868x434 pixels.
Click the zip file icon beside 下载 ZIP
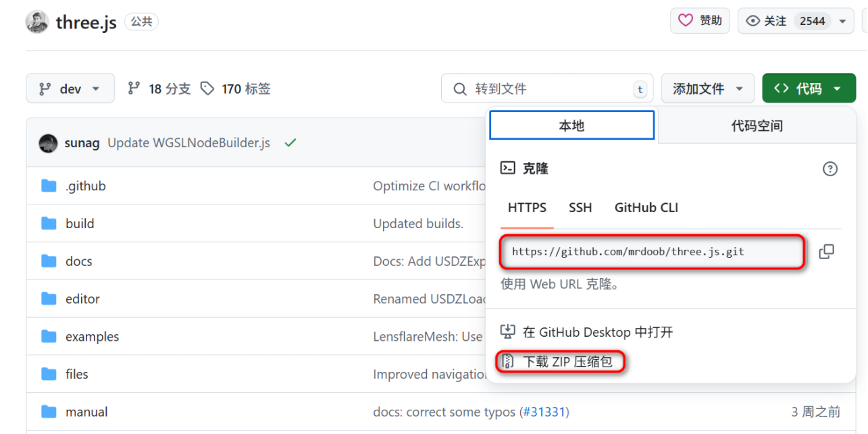click(507, 361)
